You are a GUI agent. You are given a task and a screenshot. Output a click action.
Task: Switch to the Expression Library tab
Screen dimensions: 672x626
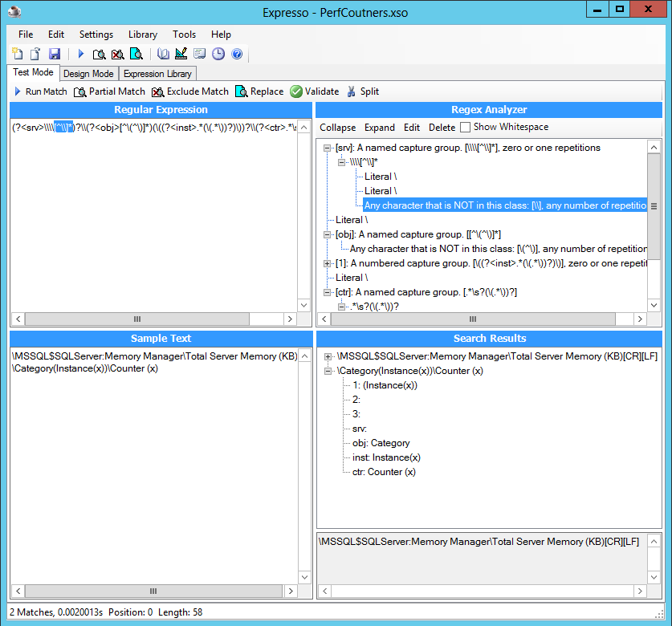point(157,74)
